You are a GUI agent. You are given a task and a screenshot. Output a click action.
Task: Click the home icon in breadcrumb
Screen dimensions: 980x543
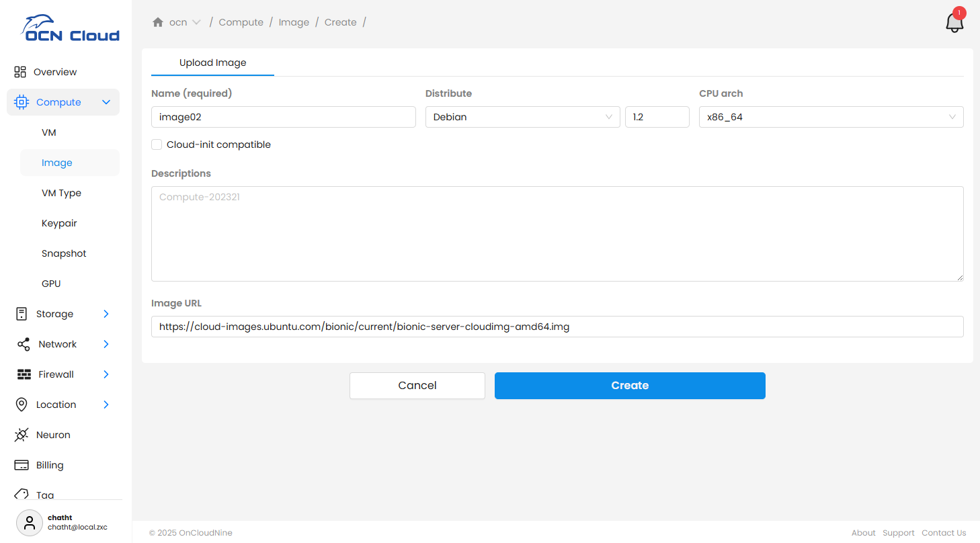pyautogui.click(x=158, y=22)
